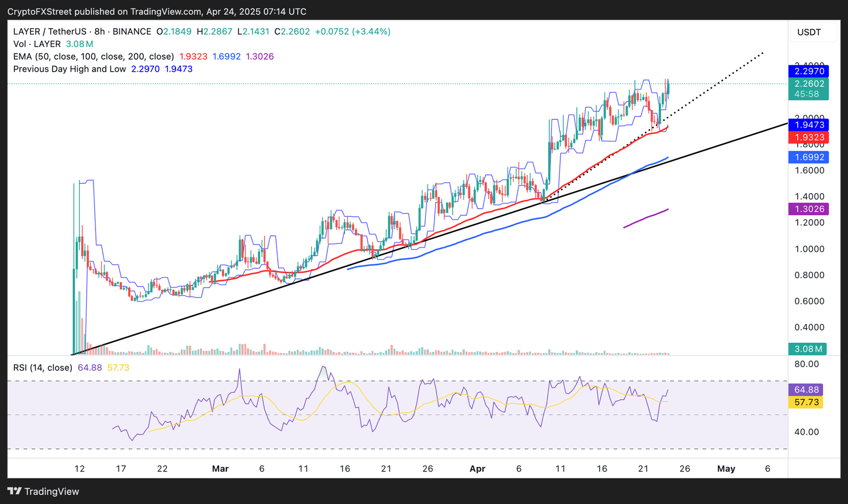
Task: Click the red 1.9323 EMA 50 price tag
Action: (809, 137)
